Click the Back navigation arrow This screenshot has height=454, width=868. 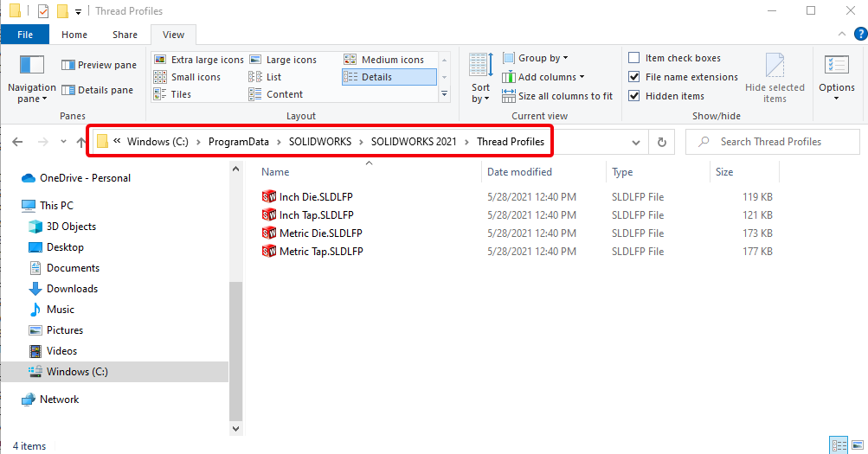[x=17, y=142]
